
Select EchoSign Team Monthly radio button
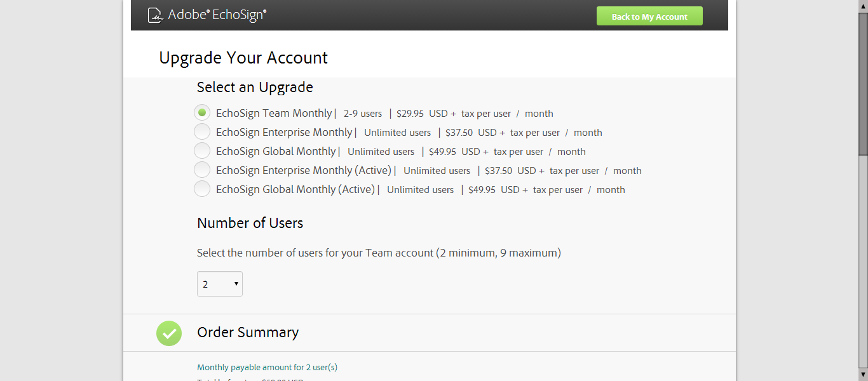coord(202,113)
